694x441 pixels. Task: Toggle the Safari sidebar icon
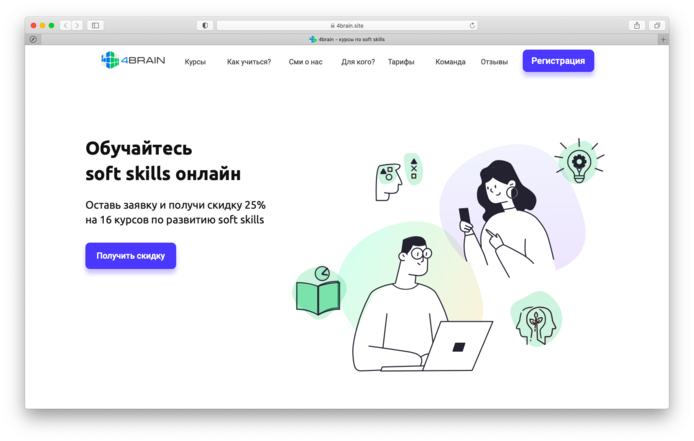[95, 25]
